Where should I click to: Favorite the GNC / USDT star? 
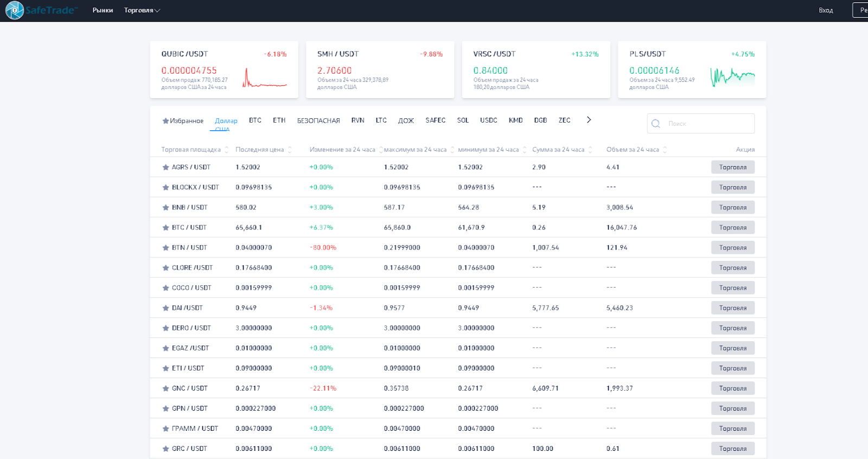(165, 388)
